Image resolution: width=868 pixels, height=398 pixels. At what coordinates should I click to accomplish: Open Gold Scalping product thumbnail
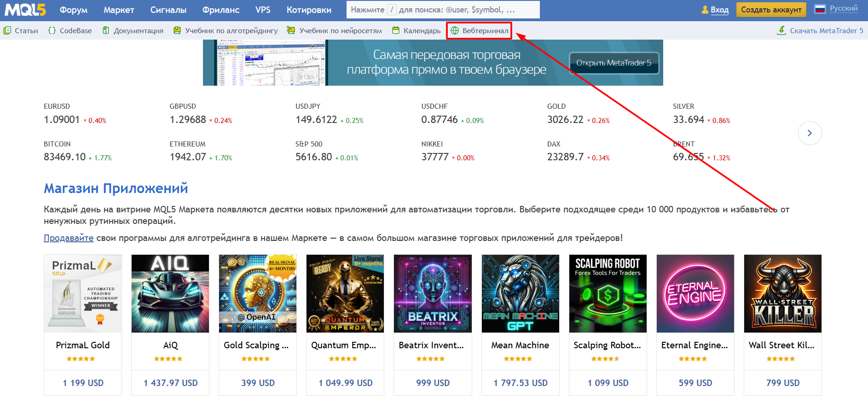258,293
